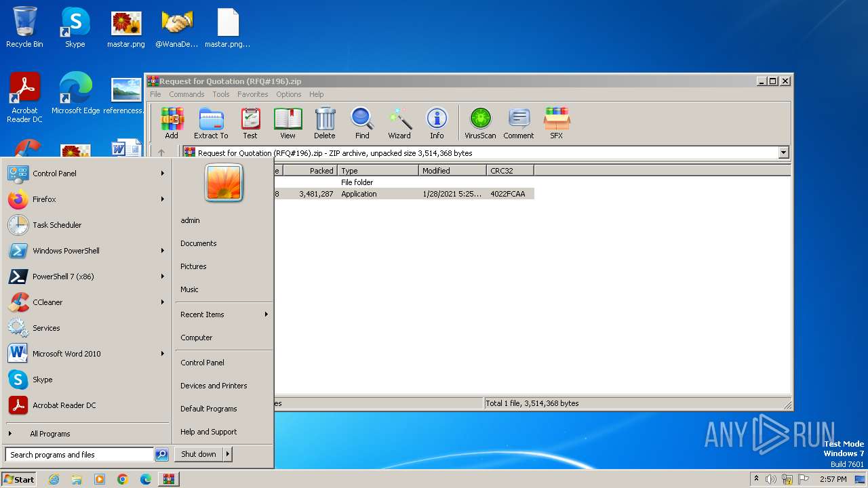Viewport: 868px width, 488px height.
Task: Open the File menu in WinRAR
Action: pos(155,94)
